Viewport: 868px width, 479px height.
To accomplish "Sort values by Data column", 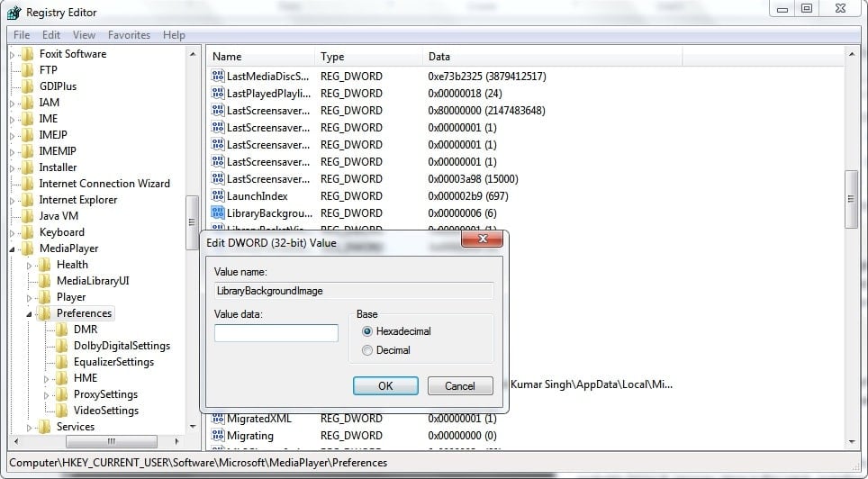I will 553,57.
